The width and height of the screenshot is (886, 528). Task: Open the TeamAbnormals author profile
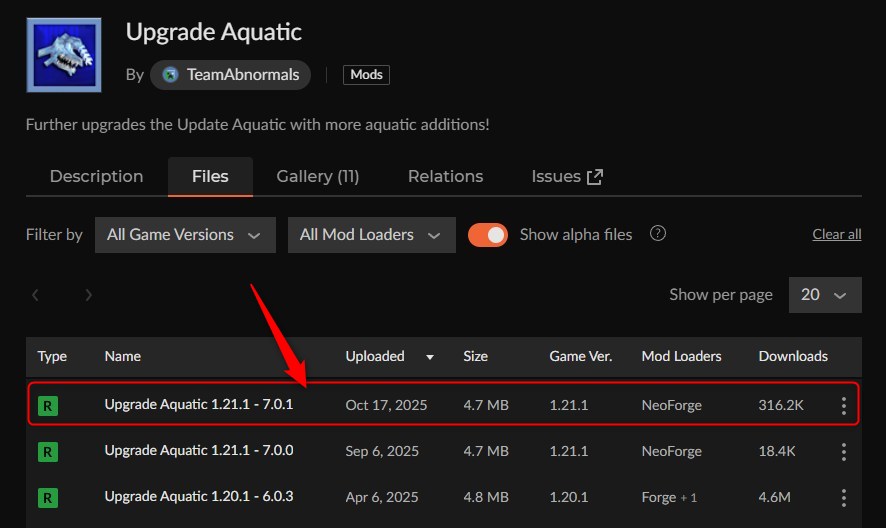click(231, 75)
